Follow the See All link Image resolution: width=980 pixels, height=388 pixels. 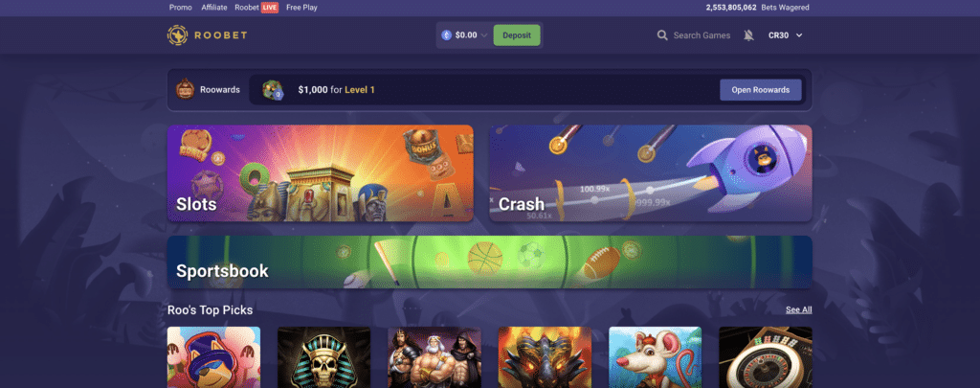click(799, 309)
